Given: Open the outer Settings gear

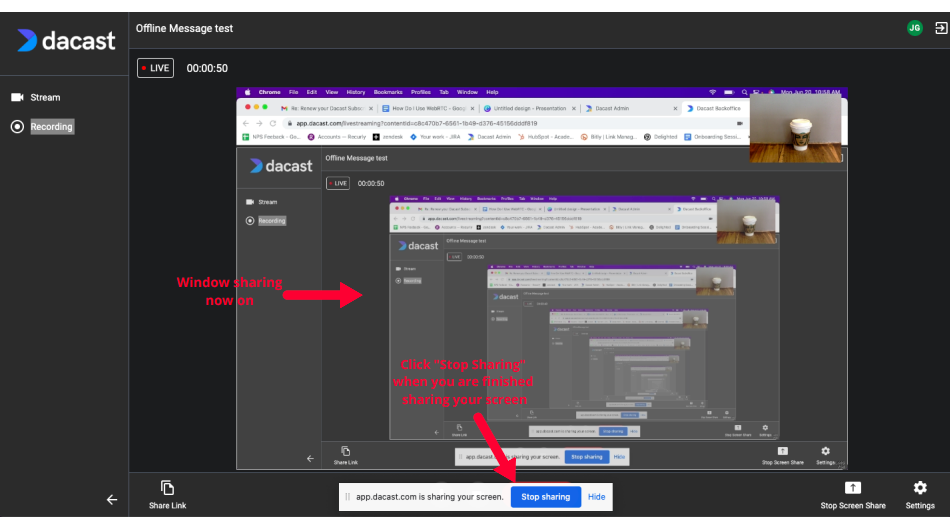Looking at the screenshot, I should click(x=920, y=495).
